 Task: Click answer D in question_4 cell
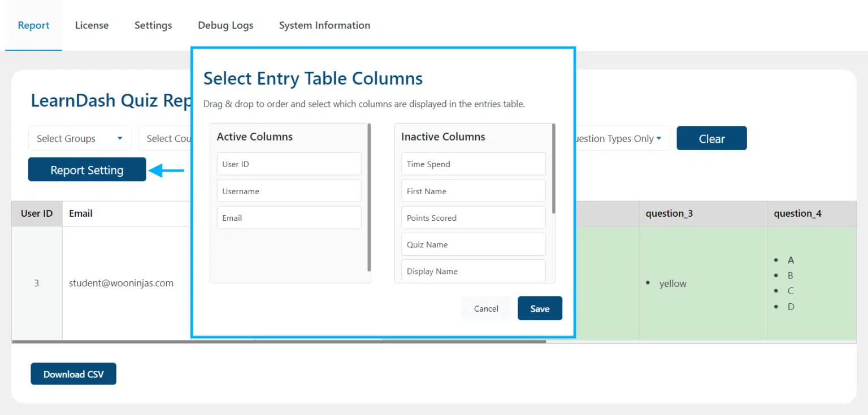pyautogui.click(x=791, y=307)
